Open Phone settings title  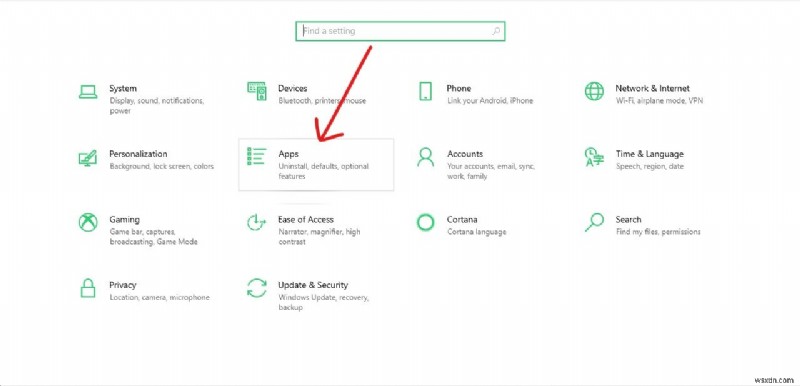[459, 88]
